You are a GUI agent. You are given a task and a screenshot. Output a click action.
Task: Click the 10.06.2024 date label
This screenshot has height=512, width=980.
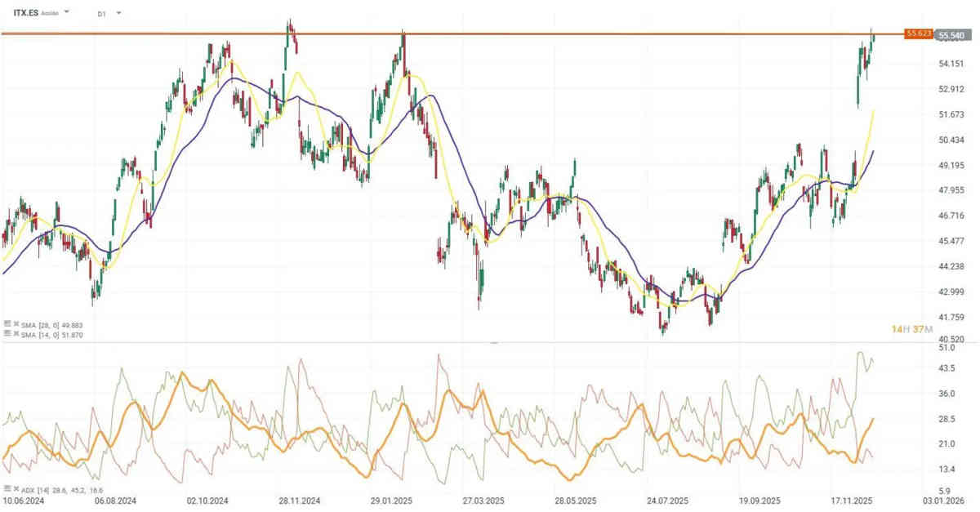24,499
